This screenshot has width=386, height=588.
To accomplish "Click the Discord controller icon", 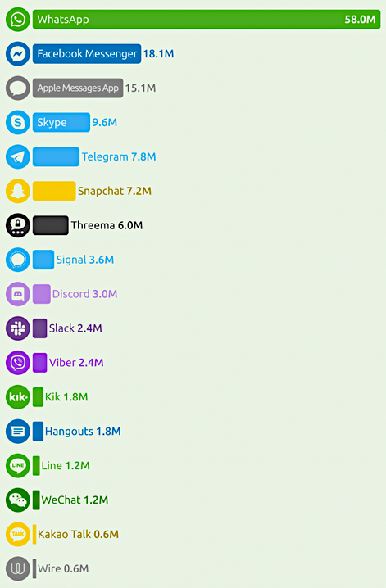I will (x=18, y=294).
